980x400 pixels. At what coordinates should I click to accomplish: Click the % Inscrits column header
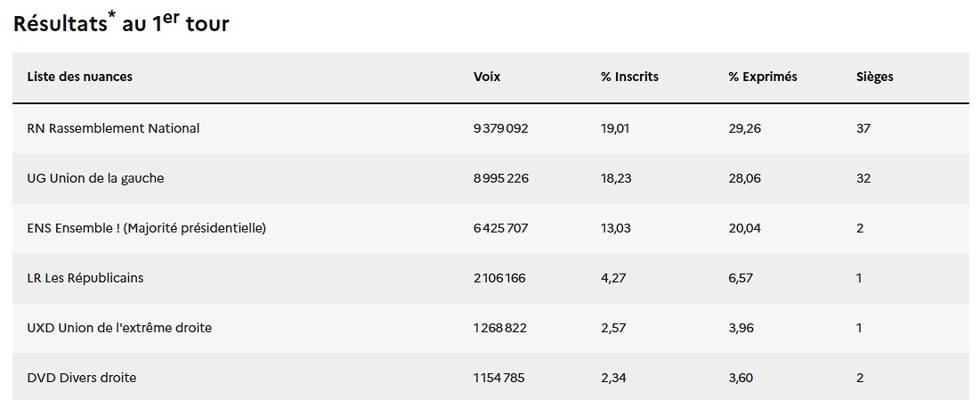tap(629, 77)
